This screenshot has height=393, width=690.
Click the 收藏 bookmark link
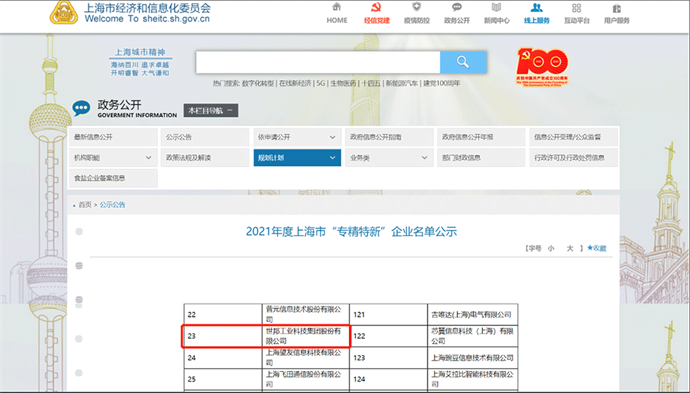click(x=600, y=248)
